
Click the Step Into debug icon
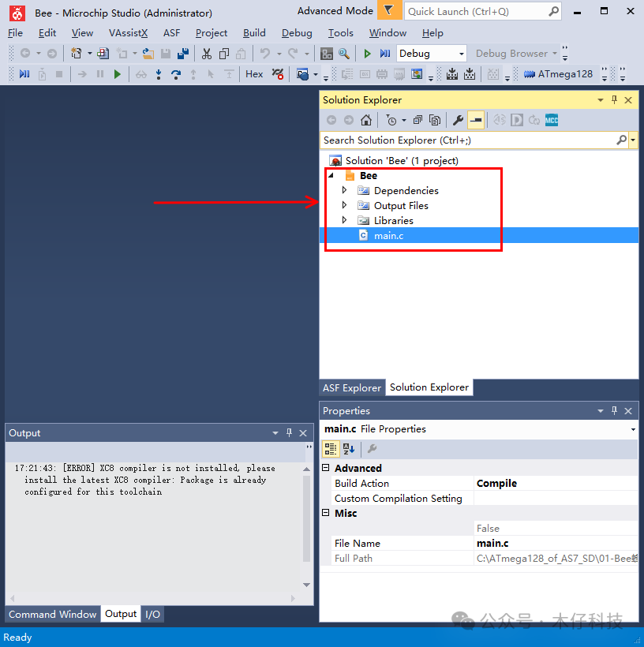pyautogui.click(x=159, y=74)
